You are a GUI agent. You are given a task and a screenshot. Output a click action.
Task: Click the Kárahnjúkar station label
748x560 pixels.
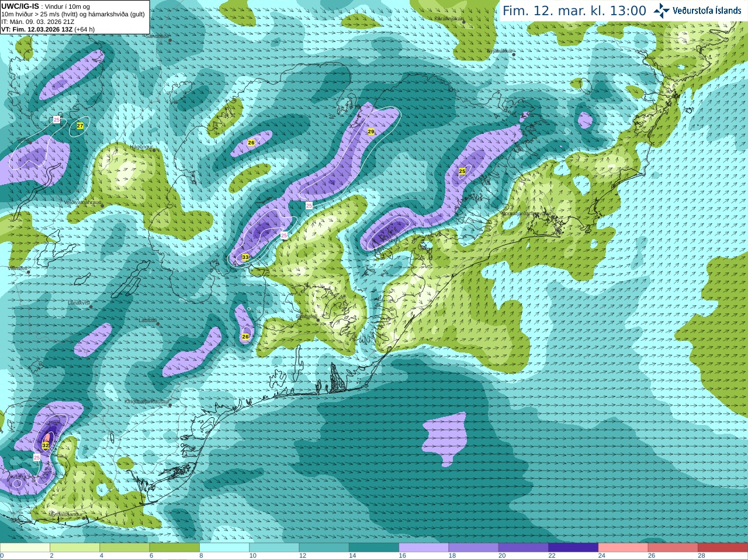click(449, 19)
